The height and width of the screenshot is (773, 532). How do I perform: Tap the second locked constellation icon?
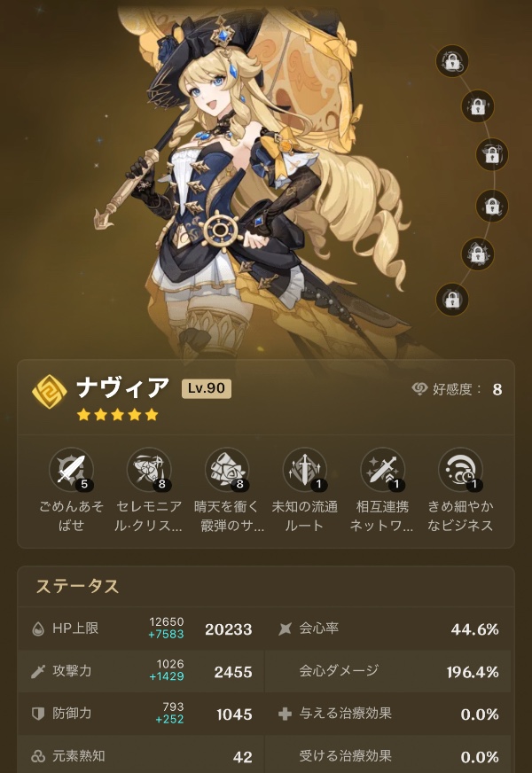click(x=477, y=106)
